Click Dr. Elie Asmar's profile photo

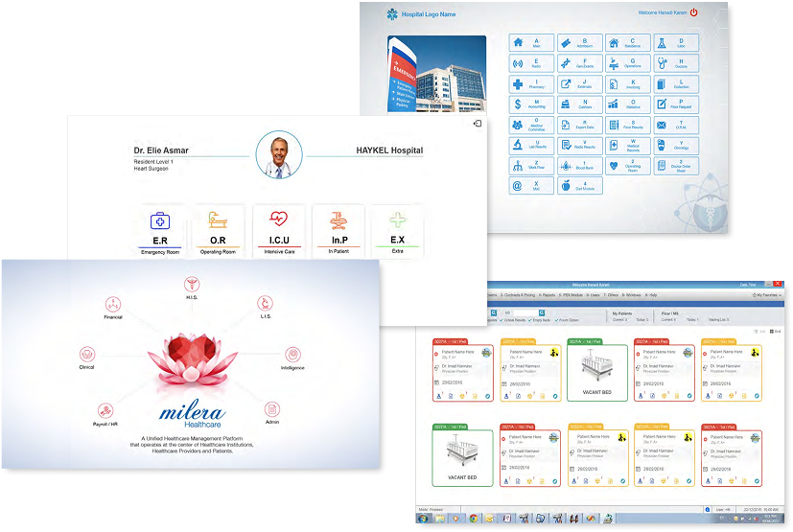coord(279,154)
